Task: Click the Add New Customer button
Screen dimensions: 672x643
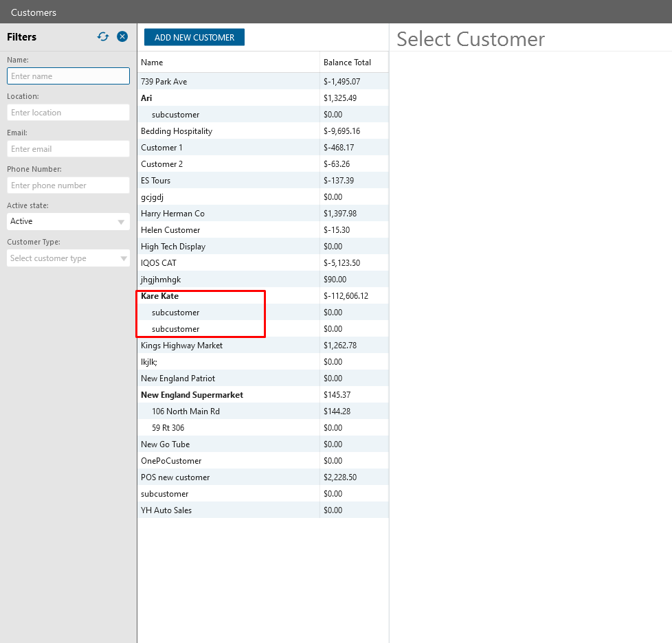Action: [194, 38]
